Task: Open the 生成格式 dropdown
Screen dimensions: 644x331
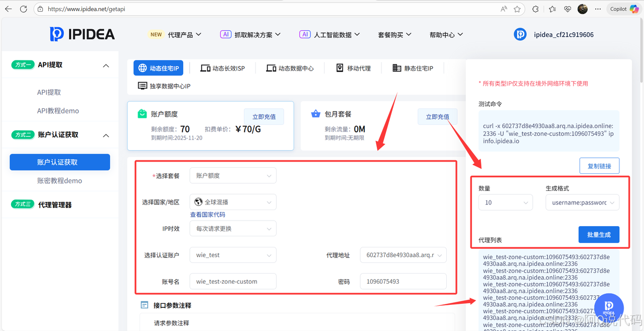Action: pos(582,203)
